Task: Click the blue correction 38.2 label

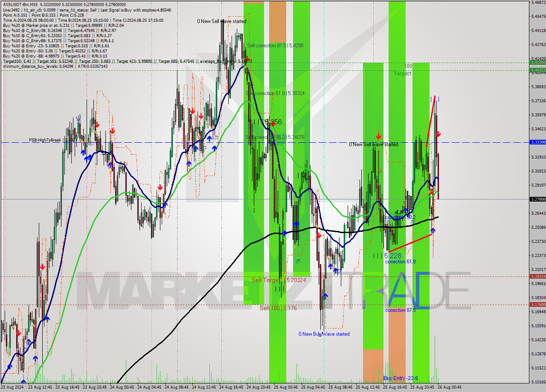Action: coord(400,217)
